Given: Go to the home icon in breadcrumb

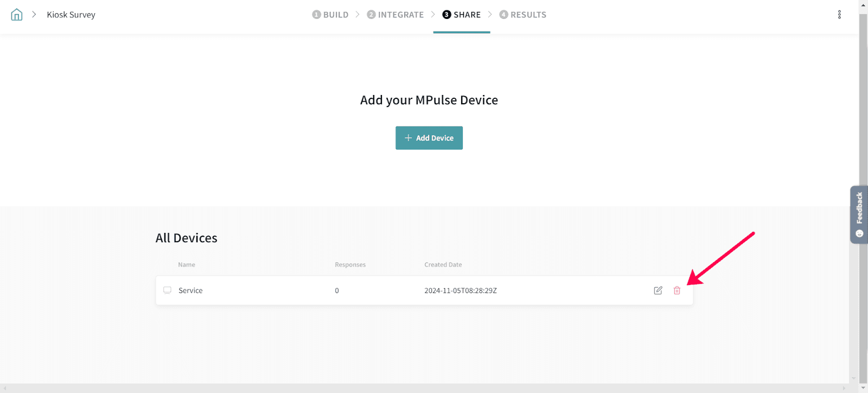Looking at the screenshot, I should pos(17,15).
